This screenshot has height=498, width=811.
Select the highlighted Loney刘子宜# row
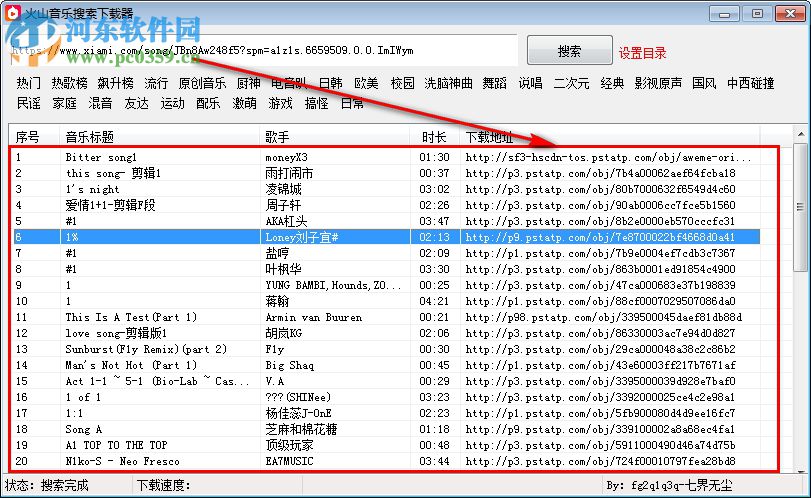(387, 237)
